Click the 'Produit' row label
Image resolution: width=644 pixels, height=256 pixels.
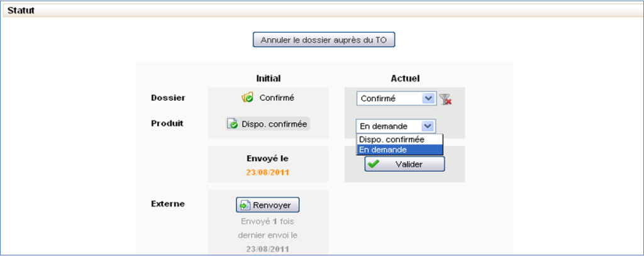point(167,123)
